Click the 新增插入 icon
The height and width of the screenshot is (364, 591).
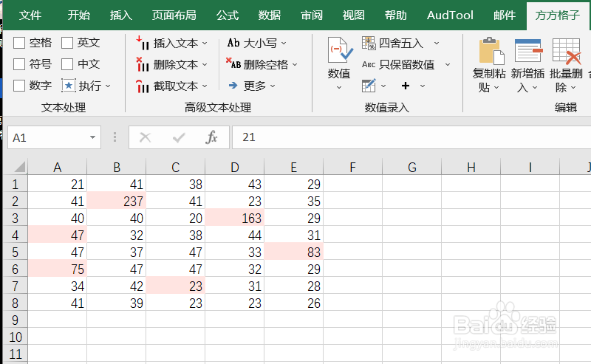click(528, 50)
